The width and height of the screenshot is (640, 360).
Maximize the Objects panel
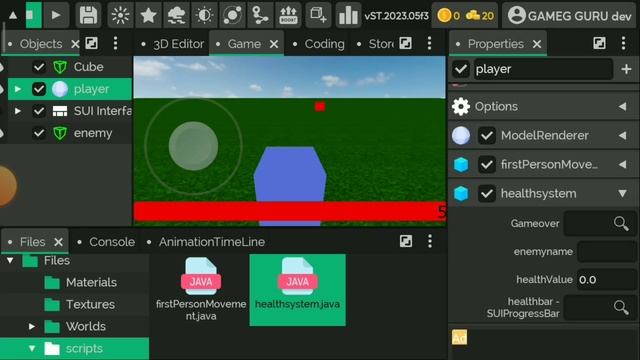(91, 43)
